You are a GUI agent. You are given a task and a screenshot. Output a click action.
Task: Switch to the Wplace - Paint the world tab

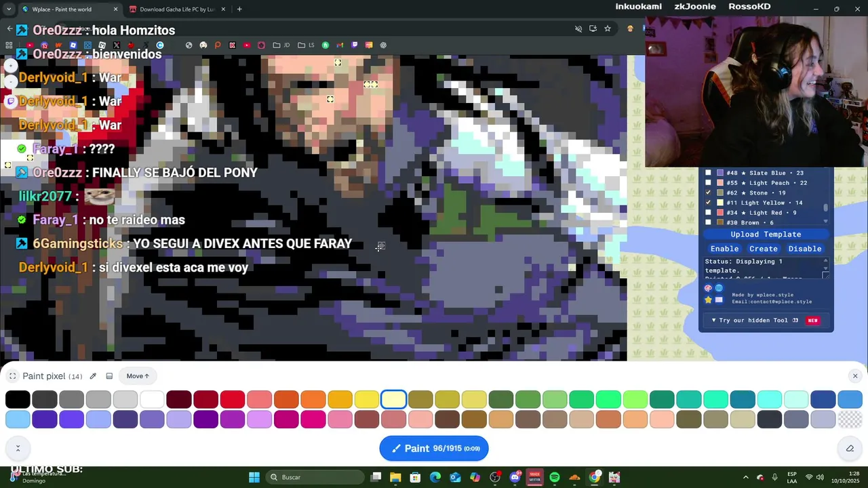tap(68, 9)
